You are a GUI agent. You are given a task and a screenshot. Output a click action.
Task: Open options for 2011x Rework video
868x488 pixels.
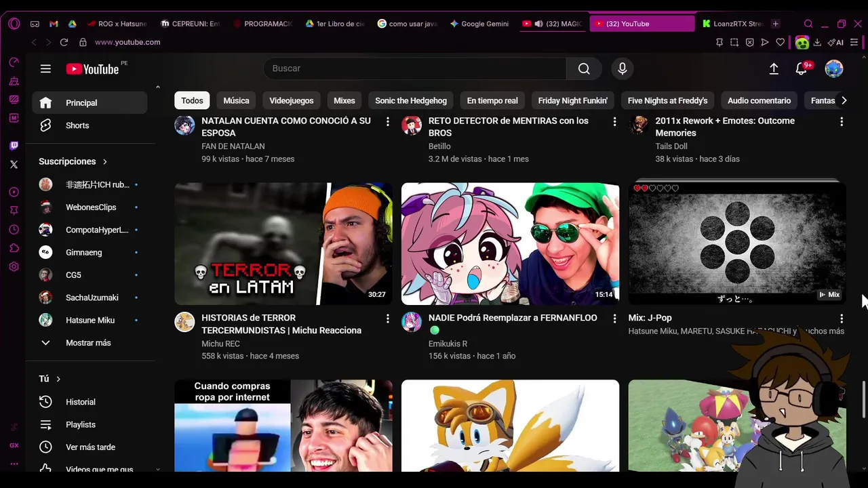click(x=842, y=121)
